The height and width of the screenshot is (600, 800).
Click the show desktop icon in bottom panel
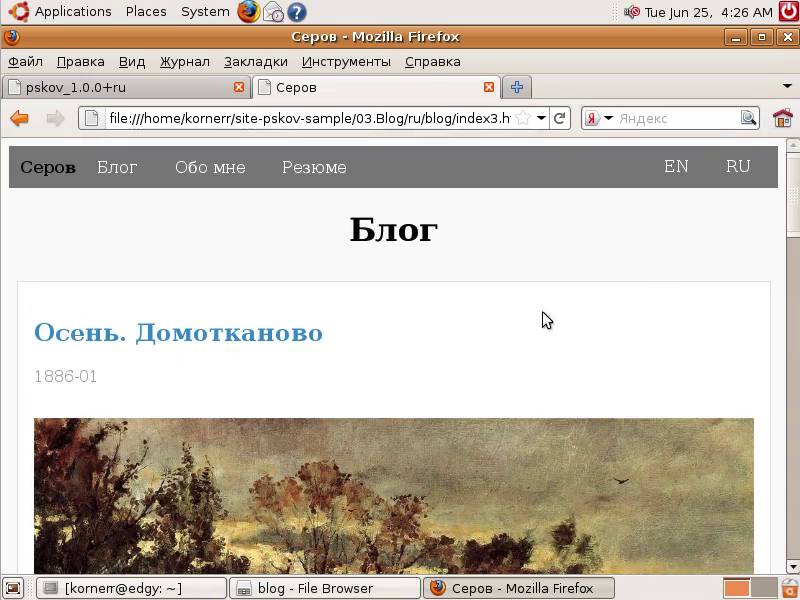pyautogui.click(x=12, y=588)
